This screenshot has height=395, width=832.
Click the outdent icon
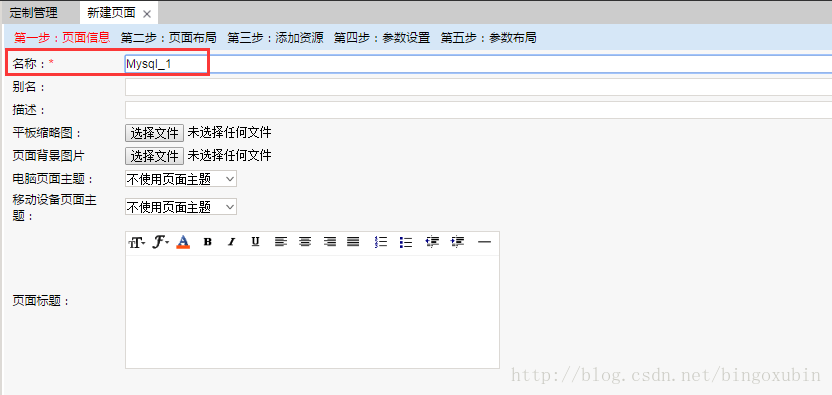point(432,242)
